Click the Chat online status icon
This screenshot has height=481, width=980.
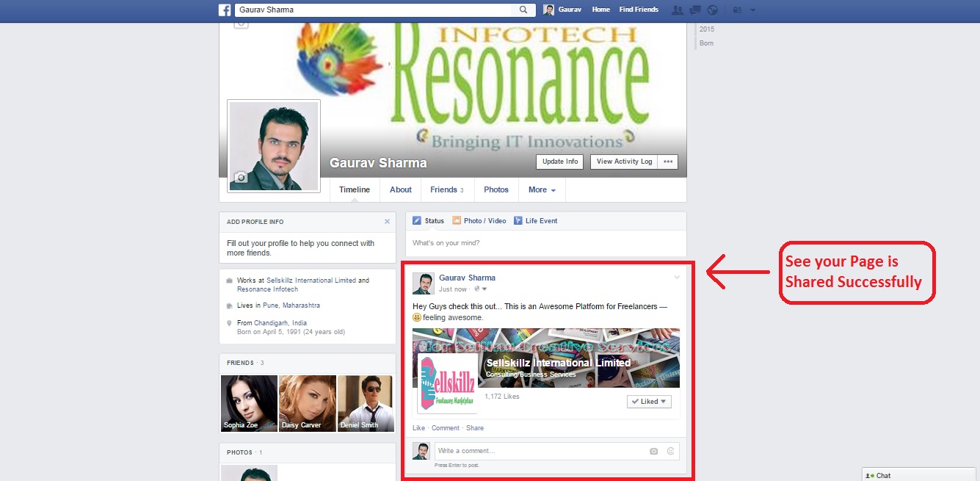pos(871,475)
